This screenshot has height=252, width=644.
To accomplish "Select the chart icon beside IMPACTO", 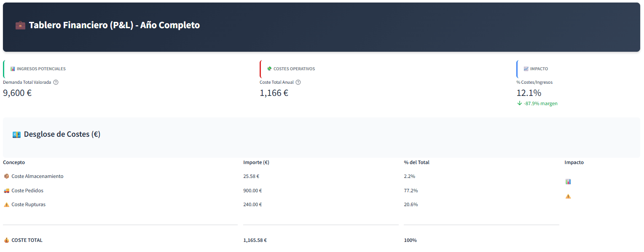I will 526,69.
